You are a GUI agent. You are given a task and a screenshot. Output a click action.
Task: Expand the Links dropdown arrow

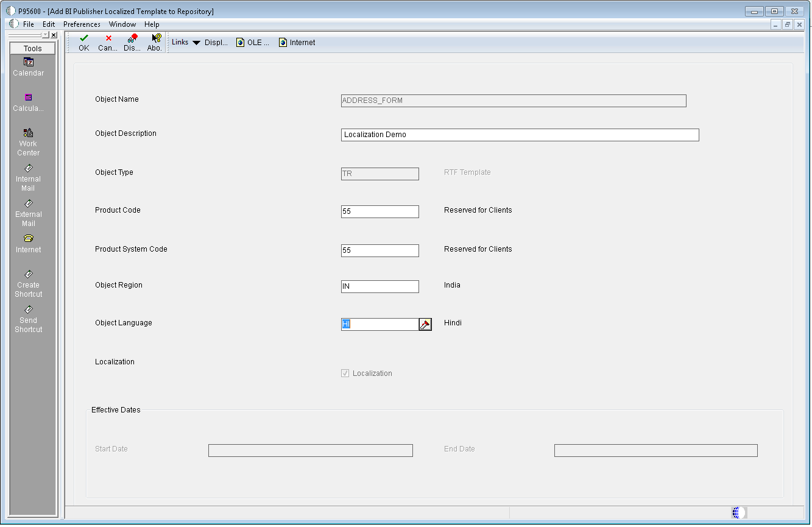(196, 43)
